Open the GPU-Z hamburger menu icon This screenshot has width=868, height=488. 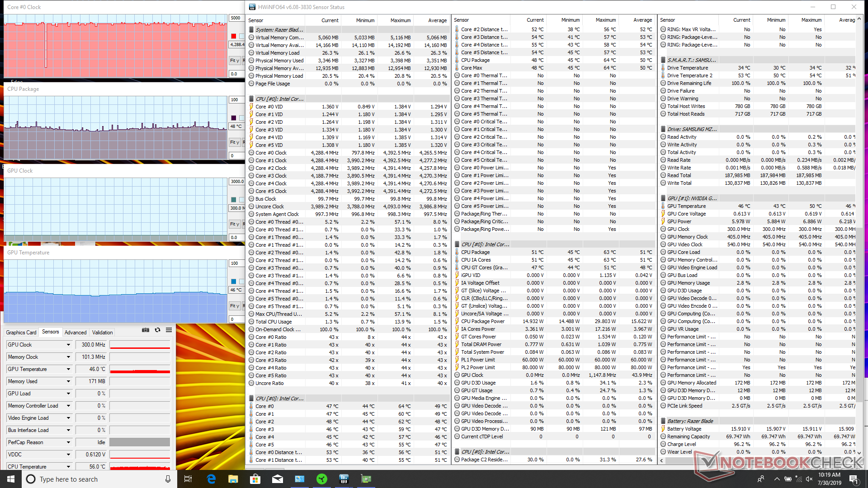tap(169, 330)
